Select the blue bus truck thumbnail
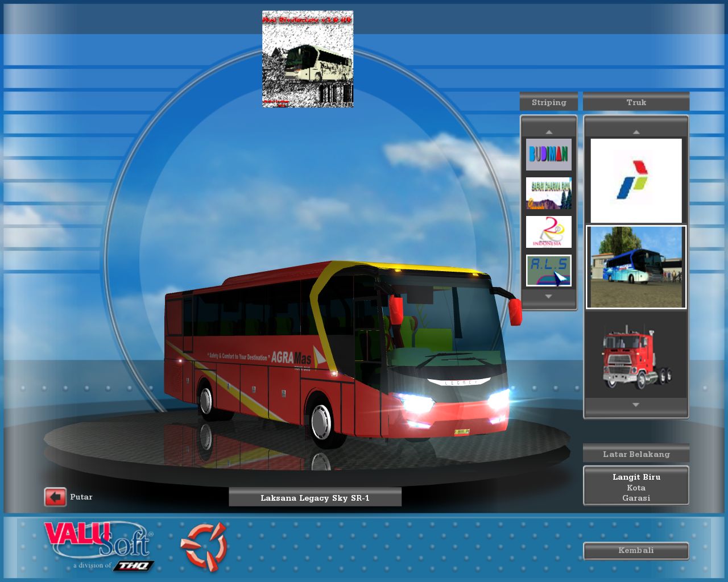The image size is (728, 582). click(636, 267)
